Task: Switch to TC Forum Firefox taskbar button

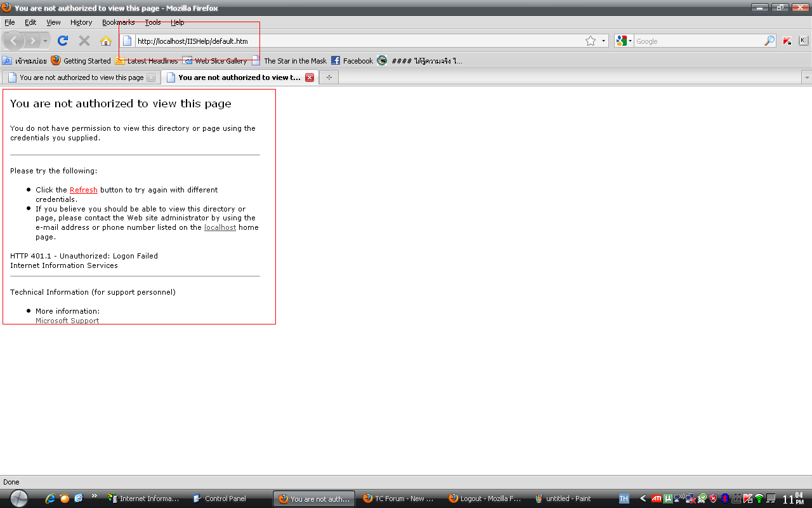Action: 399,498
